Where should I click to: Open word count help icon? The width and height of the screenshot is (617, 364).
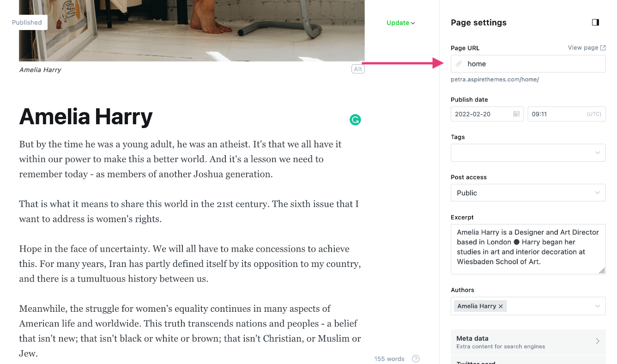click(416, 359)
